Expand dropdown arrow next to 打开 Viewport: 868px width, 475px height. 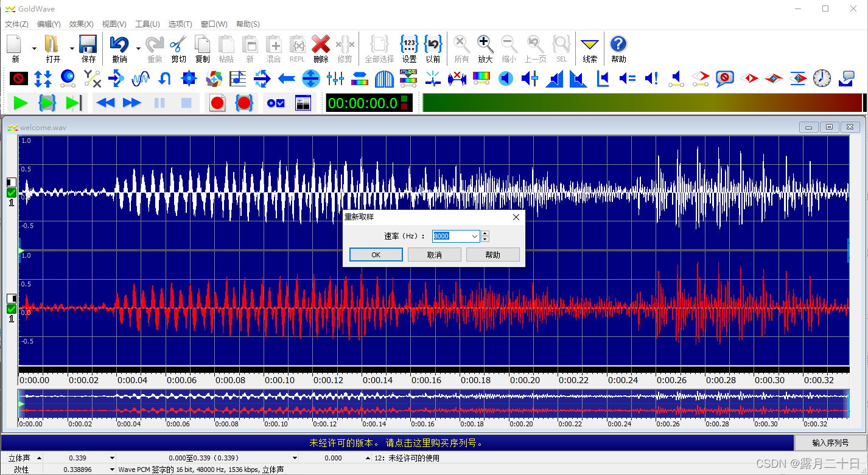[x=72, y=48]
